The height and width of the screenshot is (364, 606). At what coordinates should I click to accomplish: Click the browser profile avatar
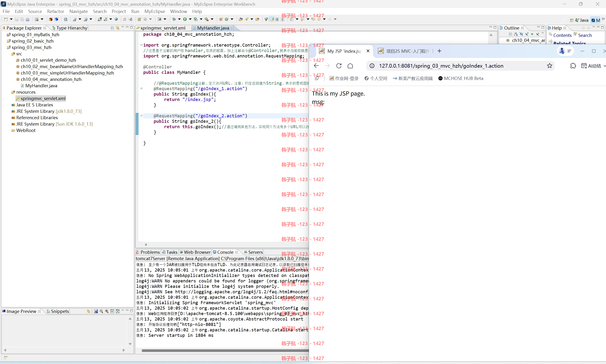[x=562, y=51]
